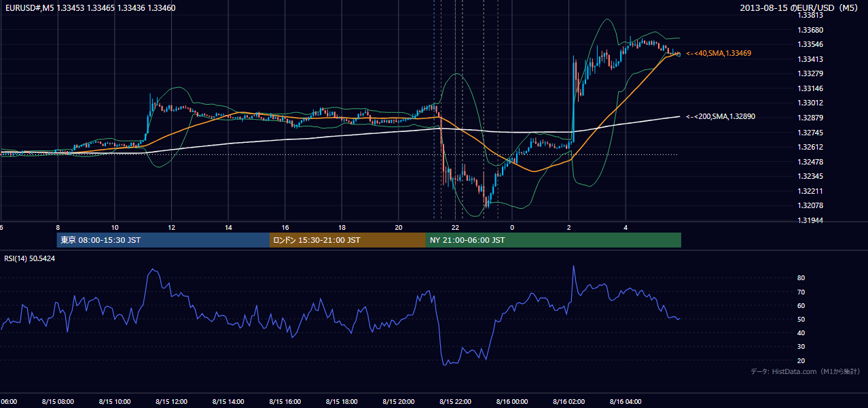Click the EURUSD#,M5 price header text
This screenshot has width=868, height=408.
coord(89,7)
